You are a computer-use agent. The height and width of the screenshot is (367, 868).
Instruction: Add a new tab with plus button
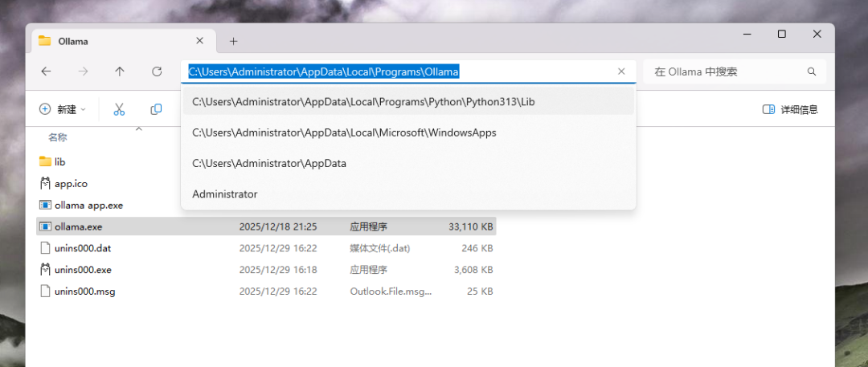(234, 41)
